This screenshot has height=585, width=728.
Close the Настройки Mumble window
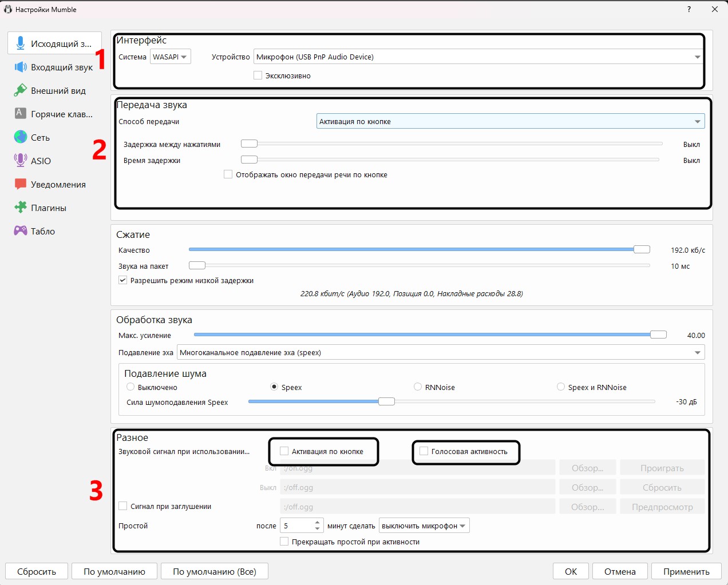tap(715, 9)
